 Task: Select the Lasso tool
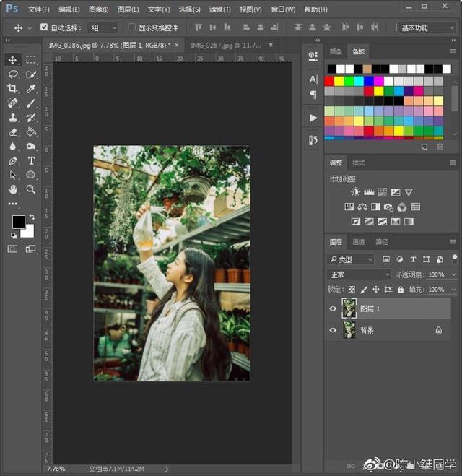tap(13, 74)
